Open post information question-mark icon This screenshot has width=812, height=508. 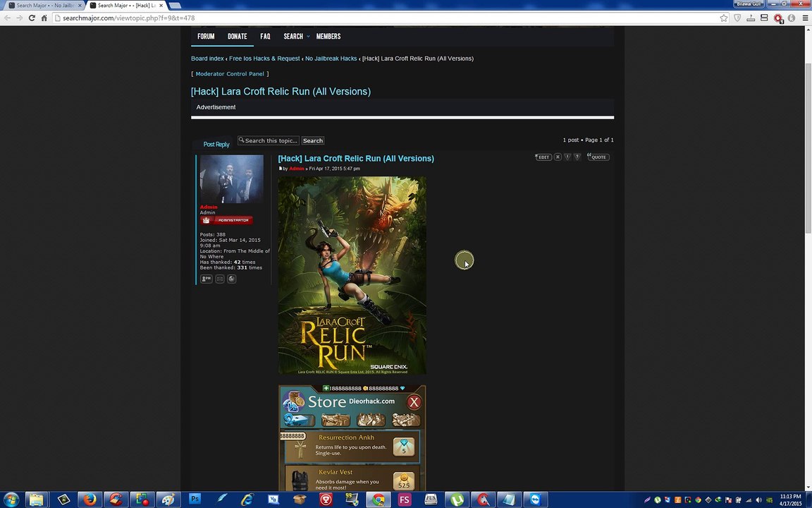click(x=577, y=157)
